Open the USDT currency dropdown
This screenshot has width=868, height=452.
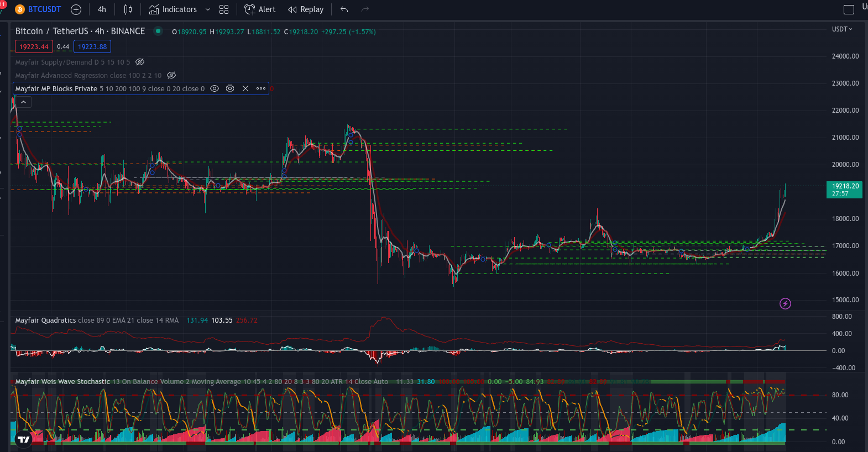click(842, 29)
